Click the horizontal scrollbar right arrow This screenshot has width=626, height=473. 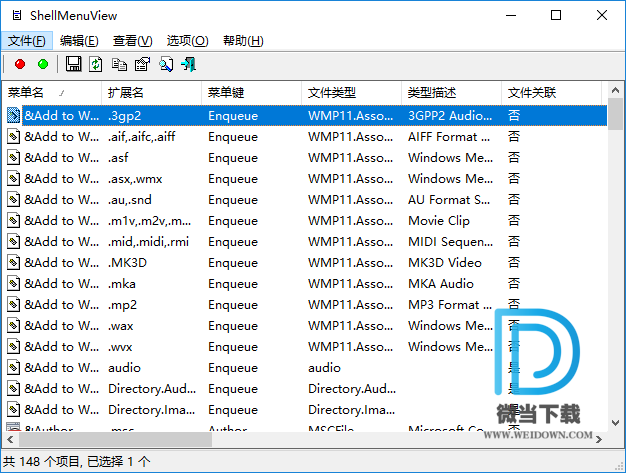click(598, 439)
